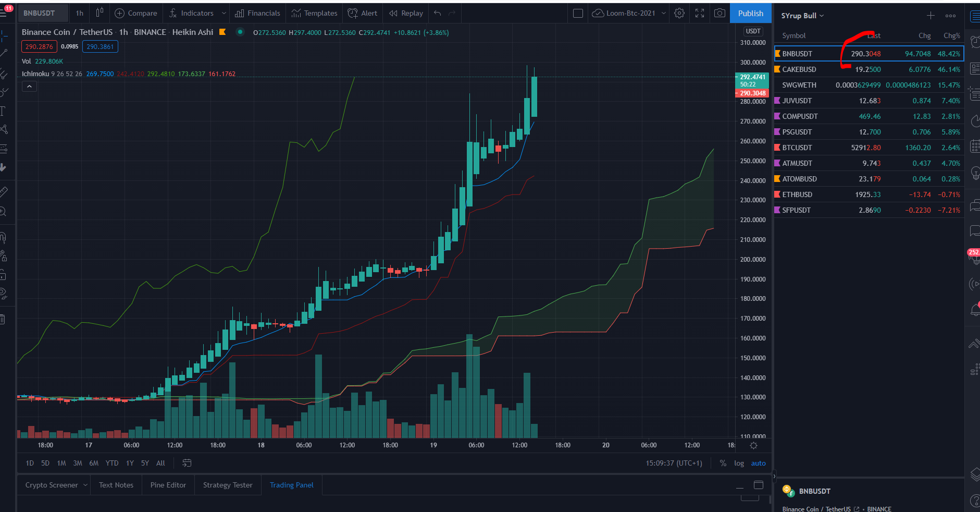Enter fullscreen mode
Screen dimensions: 980x512
tap(700, 13)
